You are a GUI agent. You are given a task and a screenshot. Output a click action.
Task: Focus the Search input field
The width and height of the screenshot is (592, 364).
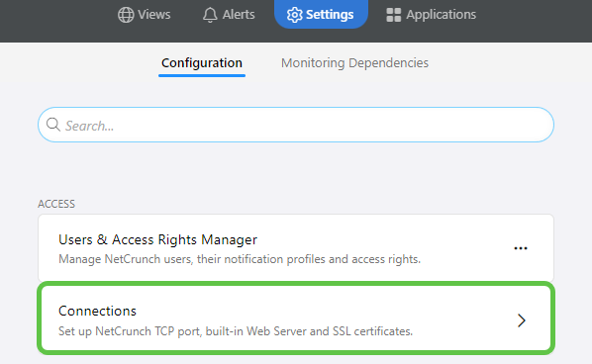296,125
